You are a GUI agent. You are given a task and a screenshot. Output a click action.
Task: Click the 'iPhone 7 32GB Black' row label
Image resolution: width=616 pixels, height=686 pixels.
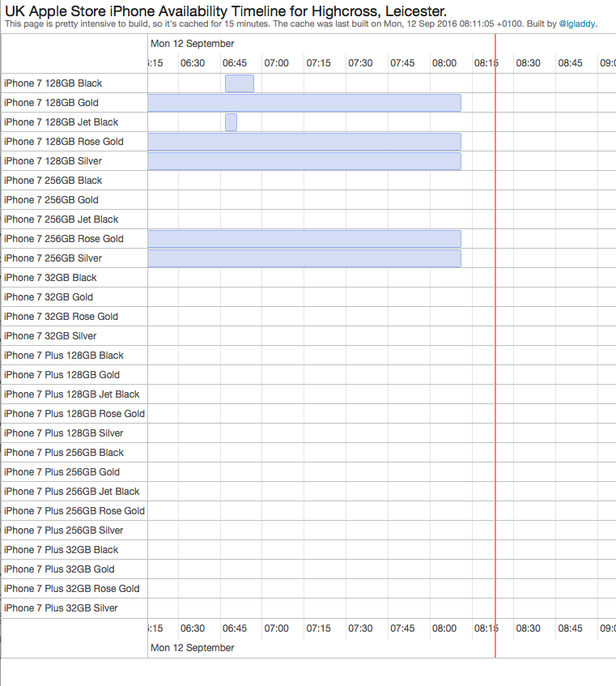[50, 277]
